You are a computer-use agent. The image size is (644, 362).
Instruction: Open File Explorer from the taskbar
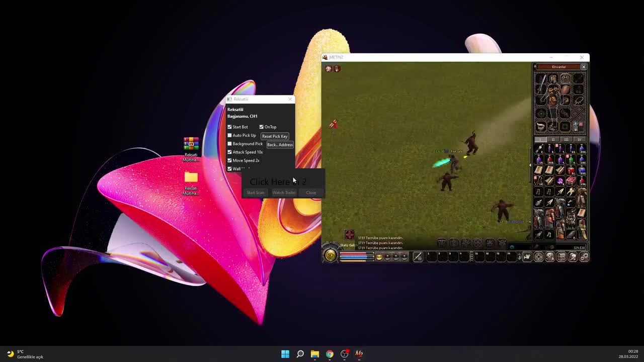314,354
